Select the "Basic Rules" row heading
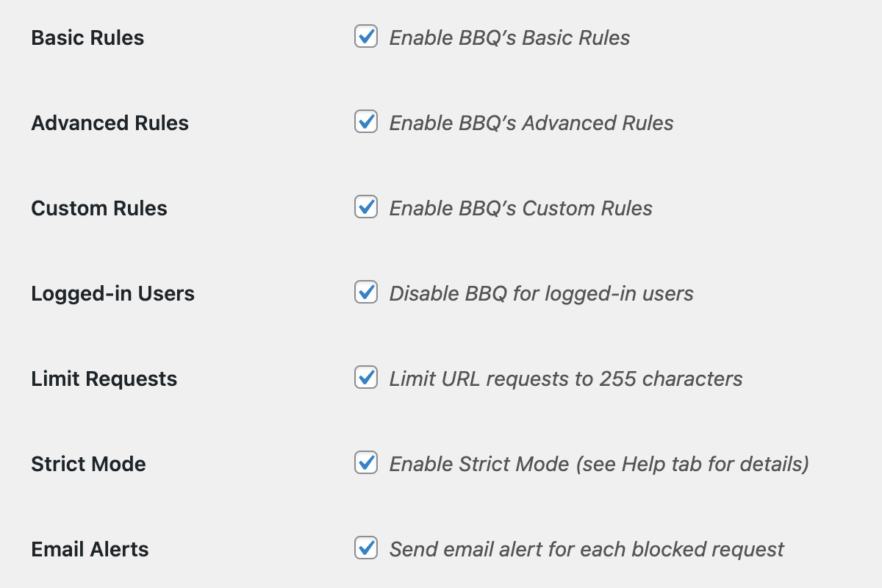The image size is (882, 588). (x=87, y=37)
